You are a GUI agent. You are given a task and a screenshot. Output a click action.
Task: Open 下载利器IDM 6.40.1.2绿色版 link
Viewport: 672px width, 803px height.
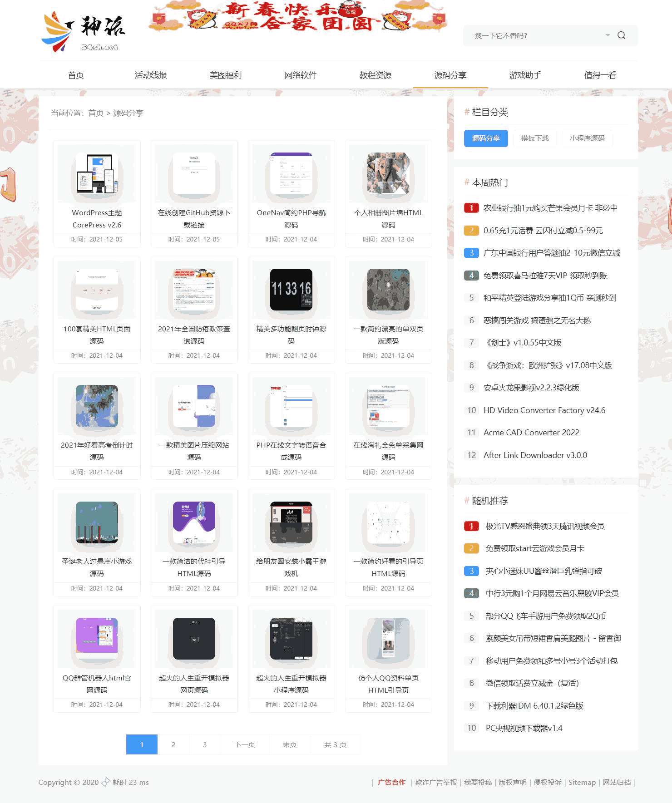point(534,706)
